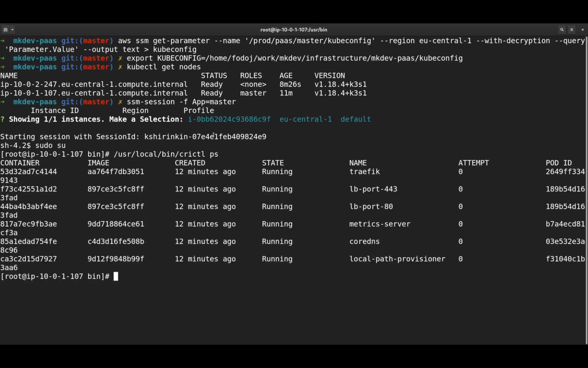The image size is (588, 368).
Task: Open the hamburger menu in the title bar
Action: click(x=572, y=30)
